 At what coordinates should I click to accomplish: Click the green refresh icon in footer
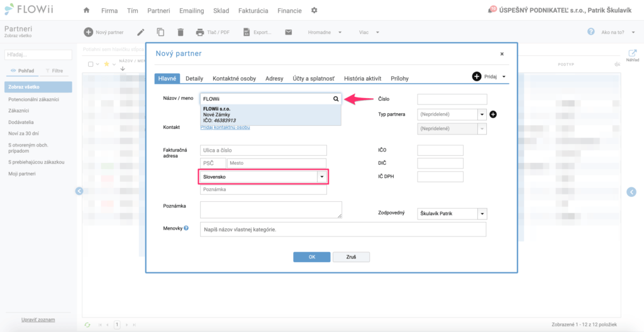point(87,324)
